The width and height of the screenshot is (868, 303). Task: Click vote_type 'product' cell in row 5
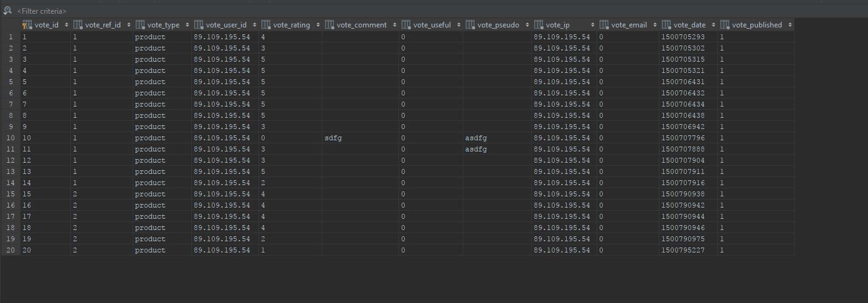coord(162,82)
